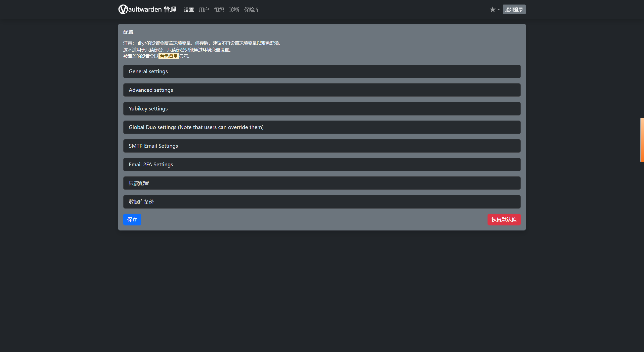Open the 组织 organizations page
Screen dimensions: 644x352
point(219,10)
